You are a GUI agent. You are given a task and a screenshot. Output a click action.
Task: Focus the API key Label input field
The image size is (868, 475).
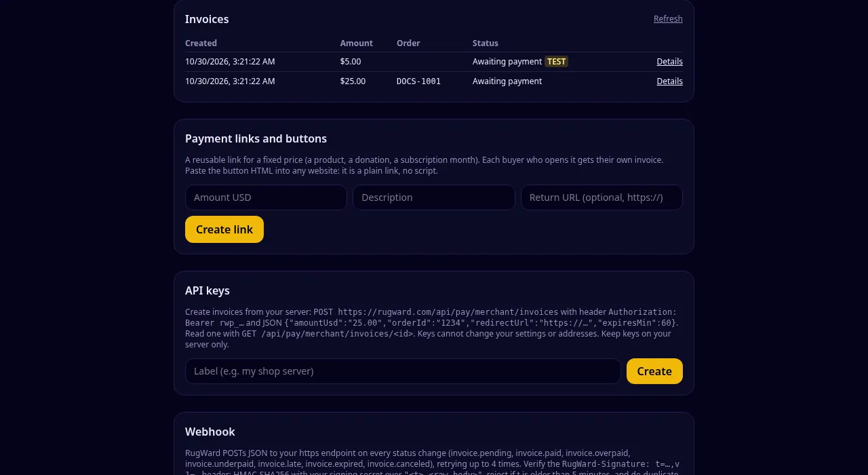403,371
